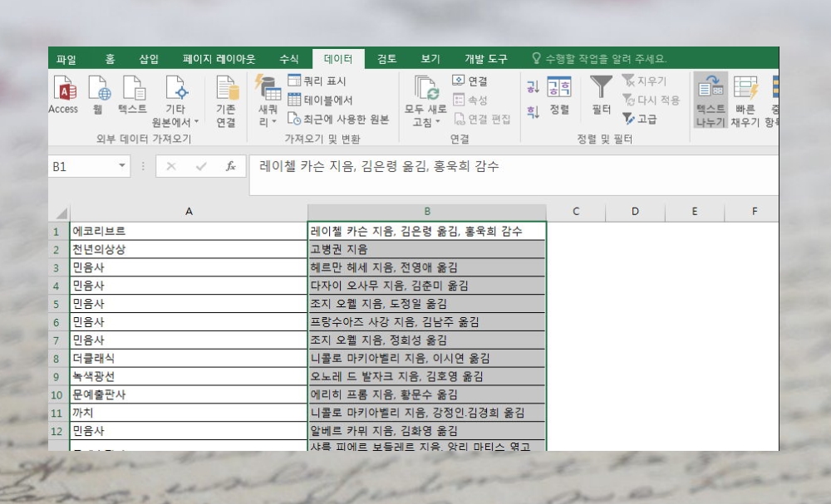Click cell containing 더클래식
Viewport: 831px width, 504px height.
click(189, 359)
